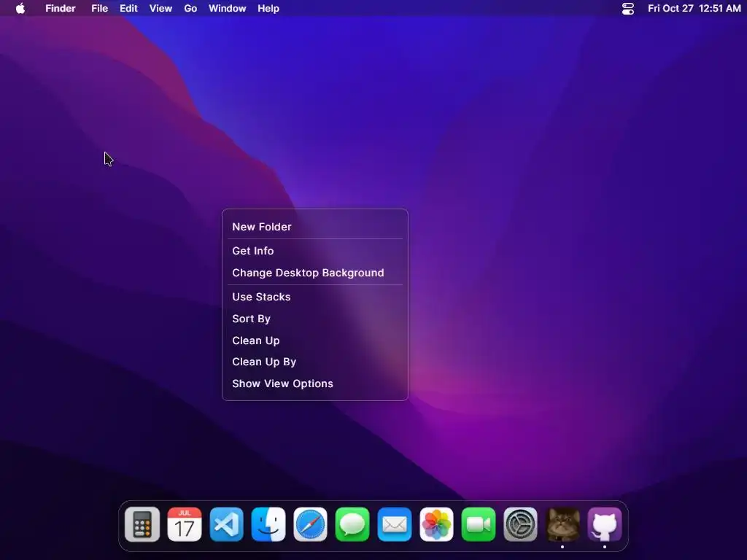Open the Finder menu in the menu bar
This screenshot has height=560, width=747.
click(61, 9)
